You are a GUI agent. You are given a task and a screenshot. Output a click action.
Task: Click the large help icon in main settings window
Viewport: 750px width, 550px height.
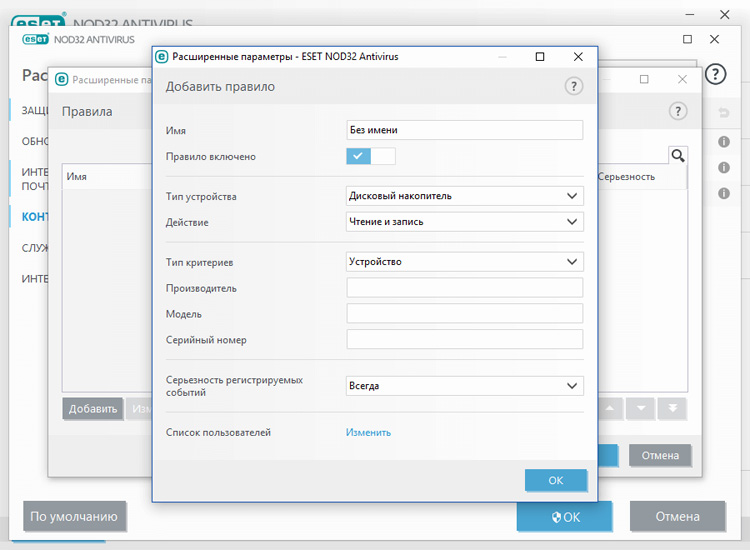pyautogui.click(x=716, y=74)
